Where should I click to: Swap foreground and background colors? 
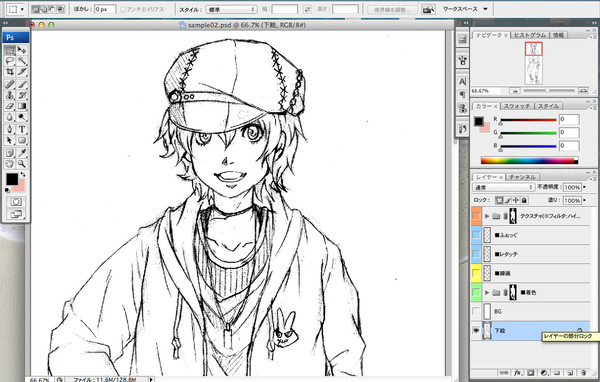point(23,175)
